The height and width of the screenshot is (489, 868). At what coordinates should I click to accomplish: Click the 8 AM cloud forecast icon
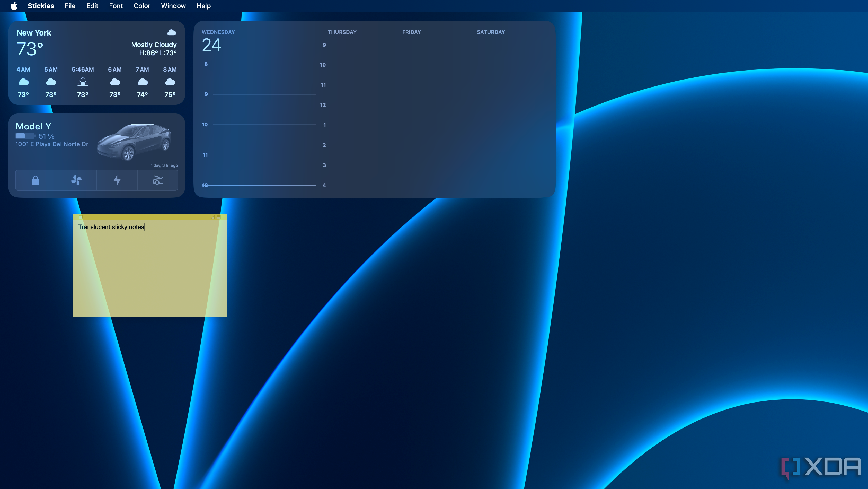170,82
